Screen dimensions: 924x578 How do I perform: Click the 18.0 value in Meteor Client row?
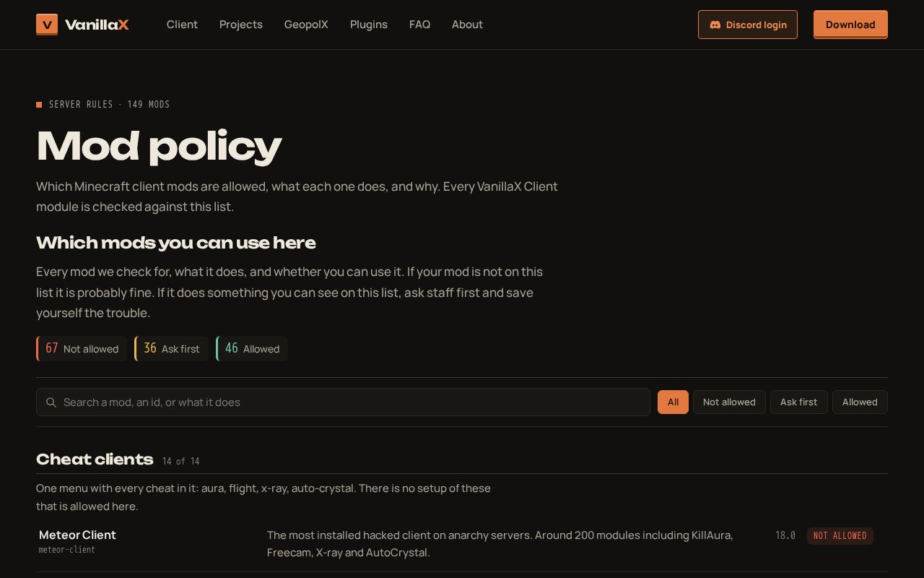(x=785, y=535)
